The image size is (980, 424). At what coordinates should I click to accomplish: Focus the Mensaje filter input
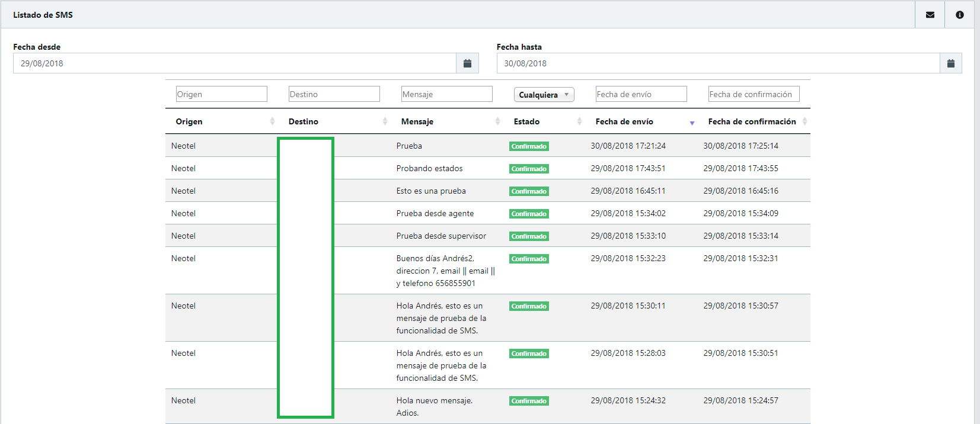(446, 94)
